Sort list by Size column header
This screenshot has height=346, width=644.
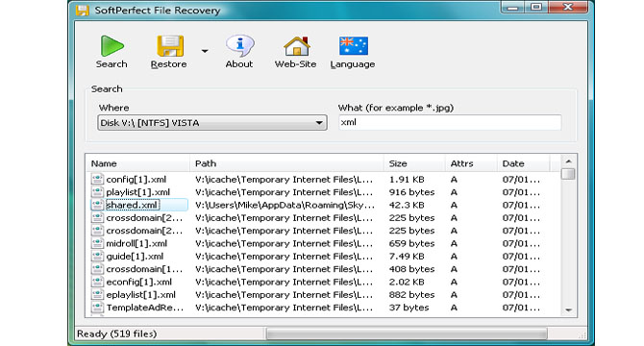[398, 163]
